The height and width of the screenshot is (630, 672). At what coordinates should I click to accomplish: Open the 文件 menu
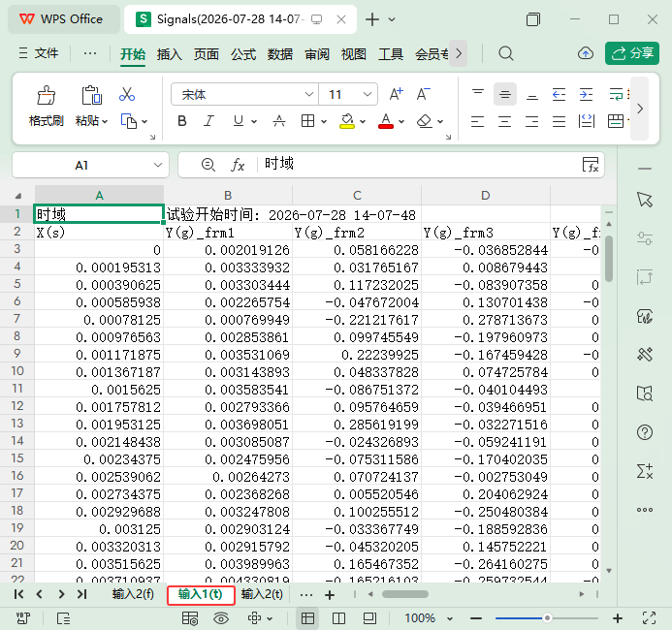pos(39,53)
